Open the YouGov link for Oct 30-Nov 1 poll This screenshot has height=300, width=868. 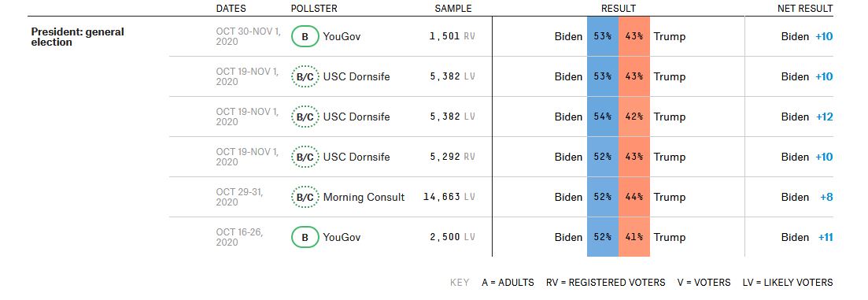pos(342,36)
